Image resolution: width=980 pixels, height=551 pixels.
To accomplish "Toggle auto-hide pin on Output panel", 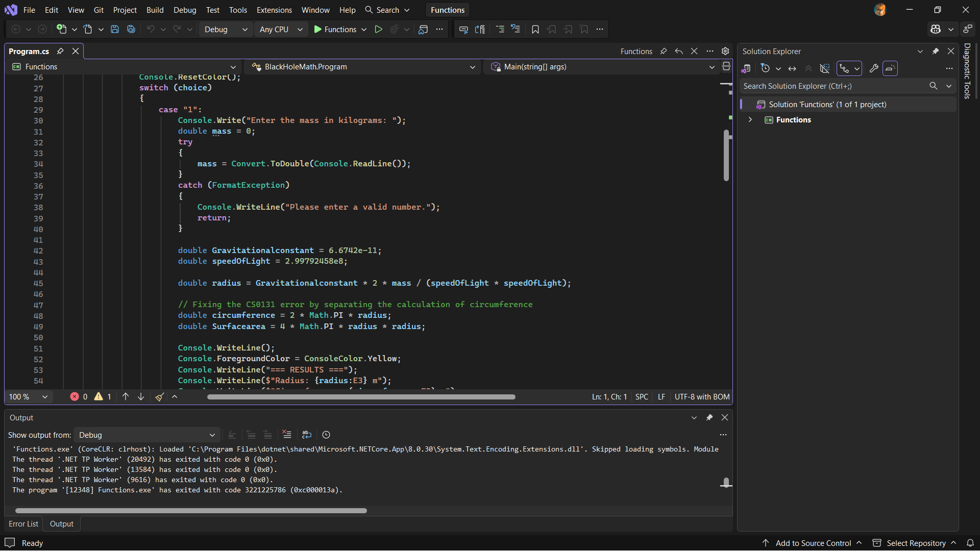I will click(x=709, y=417).
